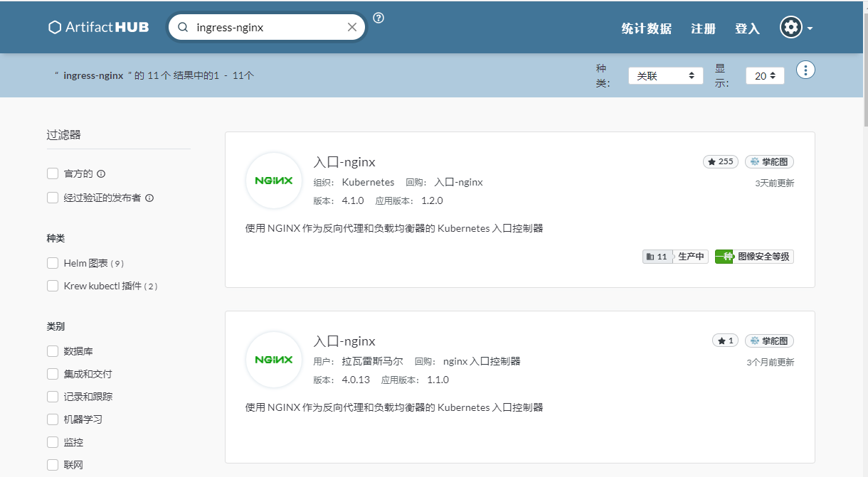868x477 pixels.
Task: Check the Helm 图表 filter
Action: (53, 263)
